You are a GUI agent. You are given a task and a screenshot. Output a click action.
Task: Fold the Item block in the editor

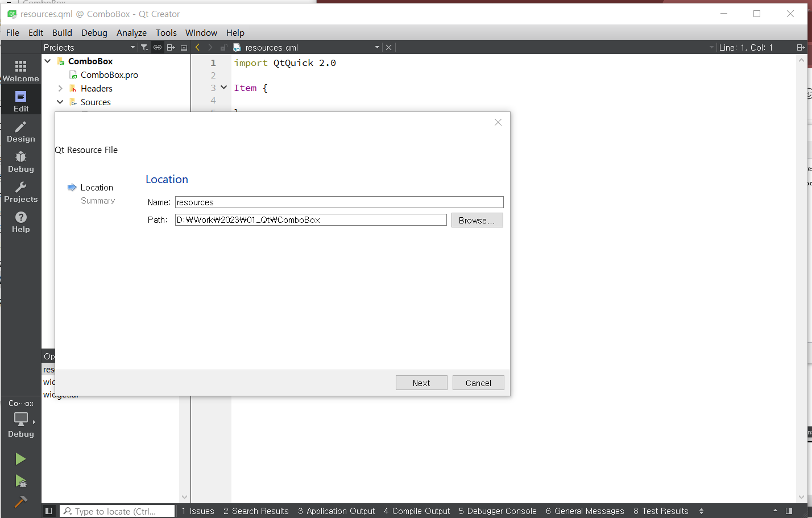[x=223, y=88]
